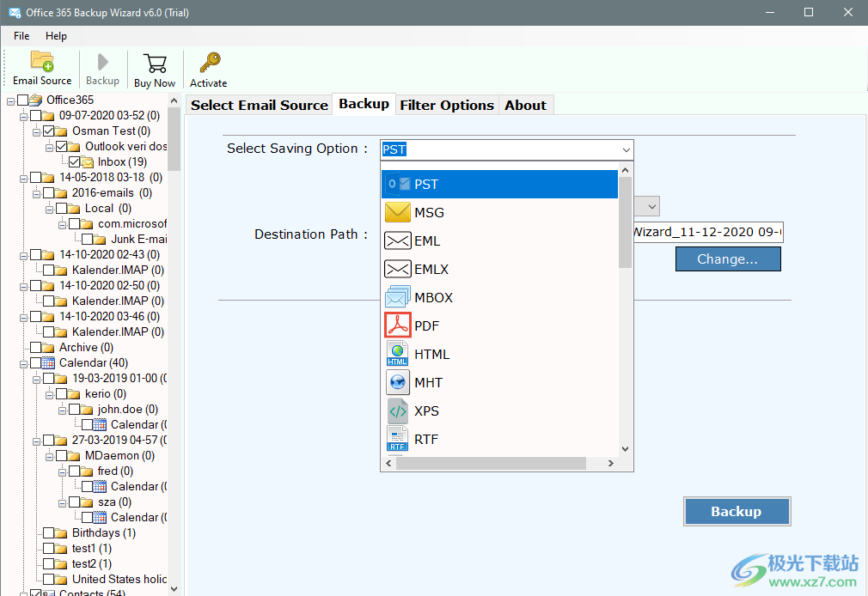Select the XPS format icon
Screen dimensions: 868x596
397,411
